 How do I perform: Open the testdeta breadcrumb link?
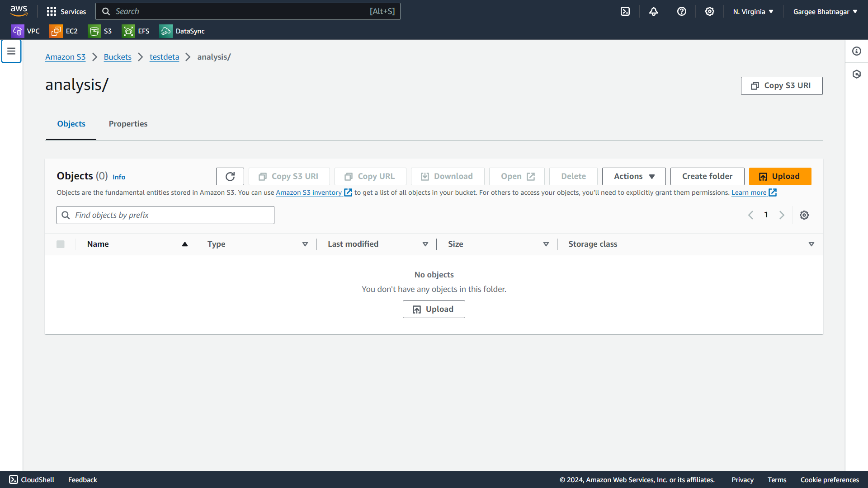coord(164,57)
